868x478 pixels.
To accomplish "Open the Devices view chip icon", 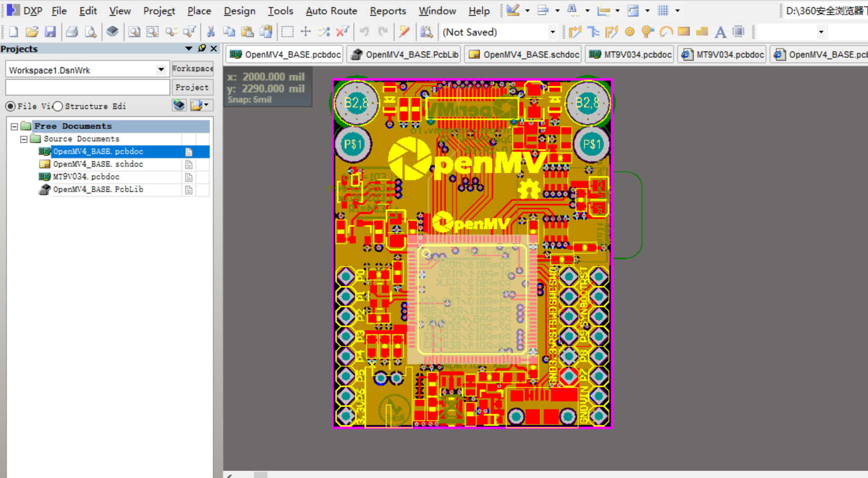I will 112,32.
